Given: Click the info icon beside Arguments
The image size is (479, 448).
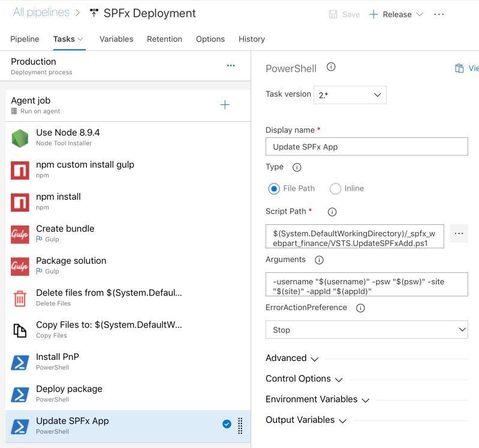Looking at the screenshot, I should click(x=319, y=260).
